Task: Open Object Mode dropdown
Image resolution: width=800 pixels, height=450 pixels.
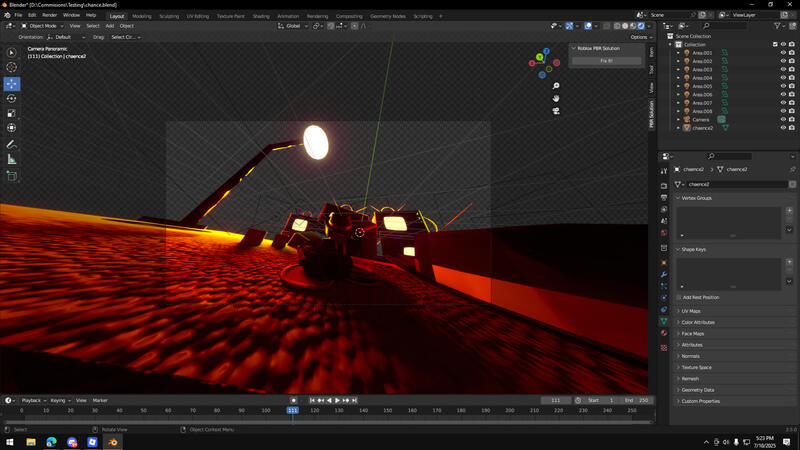Action: coord(42,26)
